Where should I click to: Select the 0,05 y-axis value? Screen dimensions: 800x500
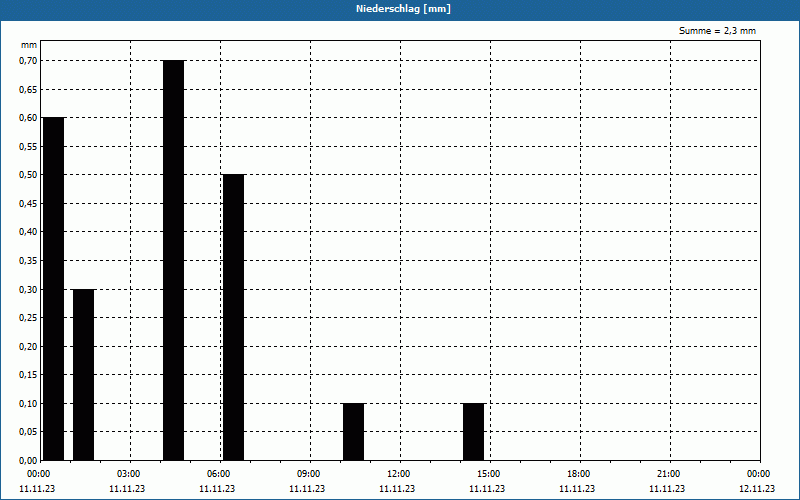point(28,432)
